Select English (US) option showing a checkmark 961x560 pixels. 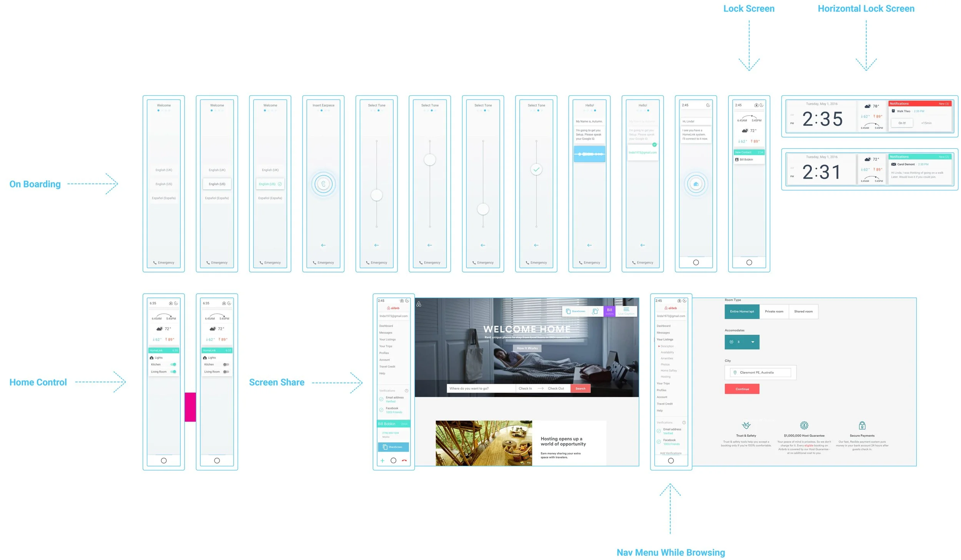(x=270, y=184)
